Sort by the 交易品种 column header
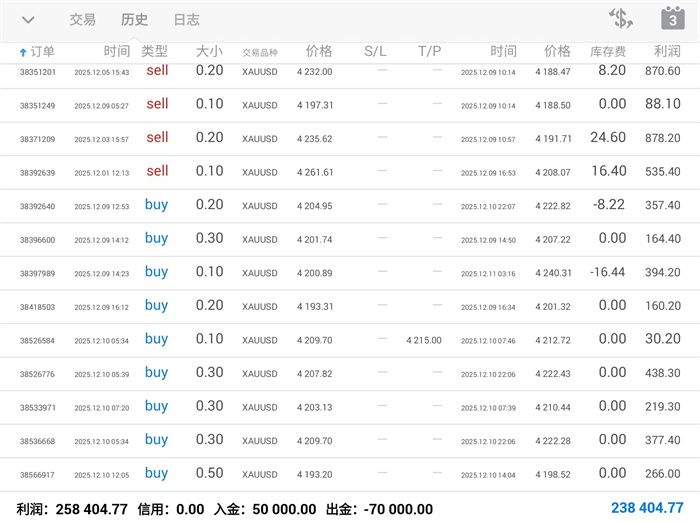The width and height of the screenshot is (700, 522). tap(260, 53)
